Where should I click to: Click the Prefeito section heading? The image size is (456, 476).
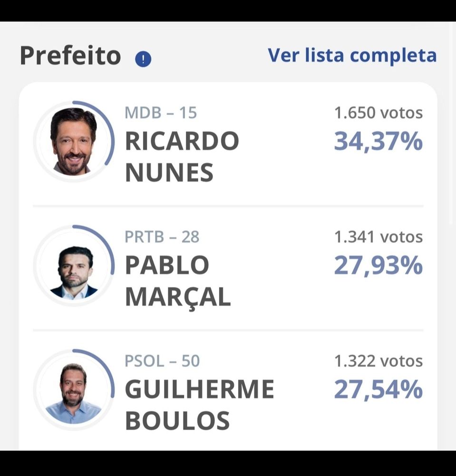(x=70, y=56)
